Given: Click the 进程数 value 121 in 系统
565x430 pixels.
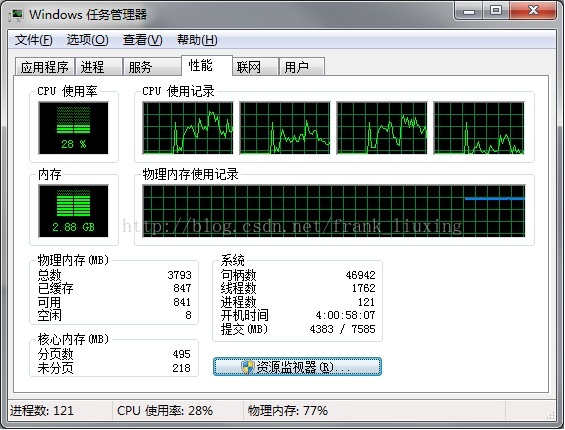Looking at the screenshot, I should coord(366,302).
